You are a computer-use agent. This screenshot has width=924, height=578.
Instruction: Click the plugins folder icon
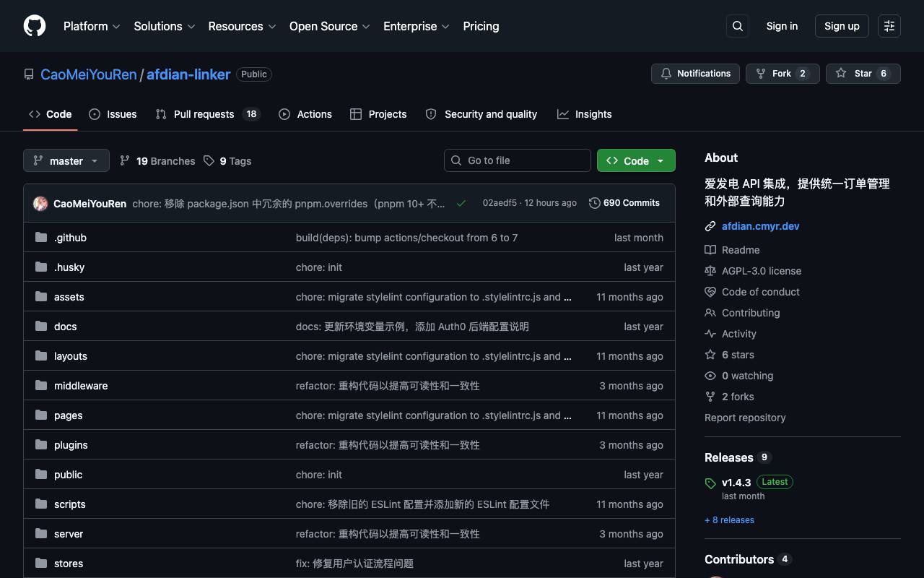pos(41,445)
